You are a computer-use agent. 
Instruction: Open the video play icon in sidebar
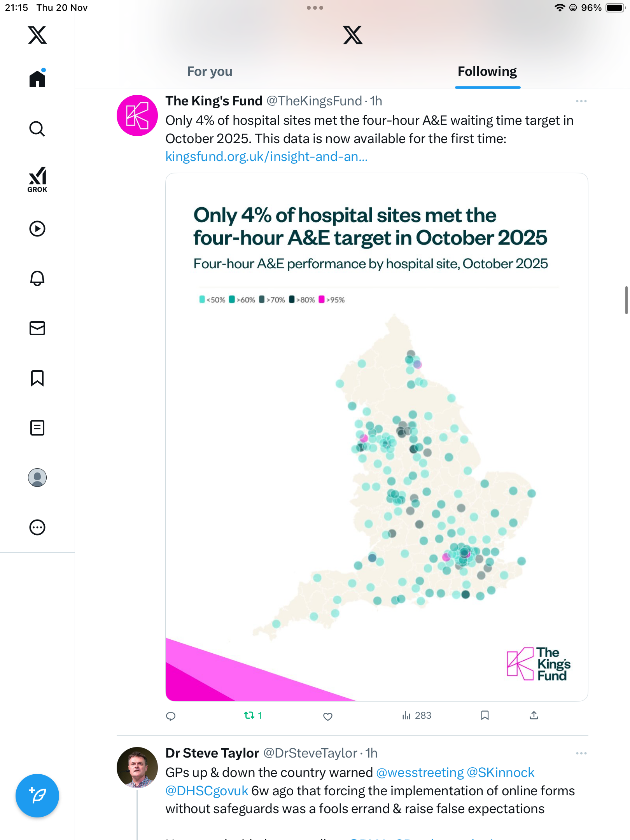[x=37, y=229]
